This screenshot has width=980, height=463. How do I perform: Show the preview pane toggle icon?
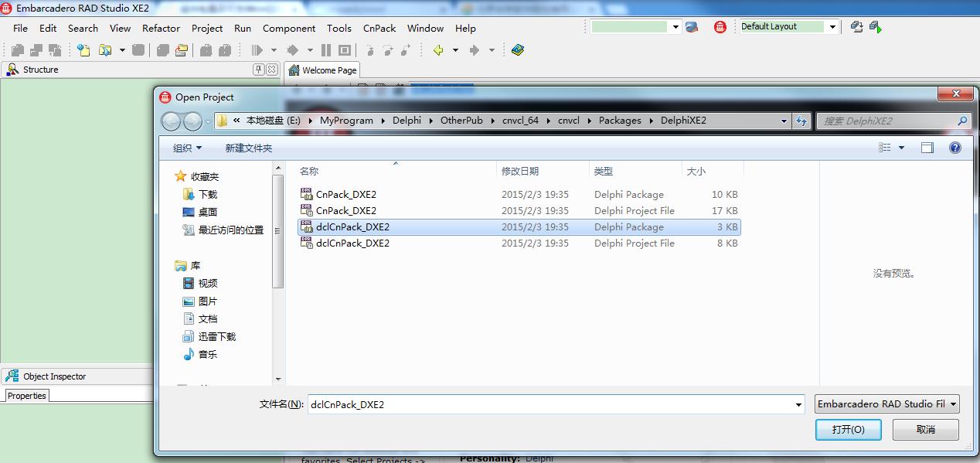click(x=927, y=148)
